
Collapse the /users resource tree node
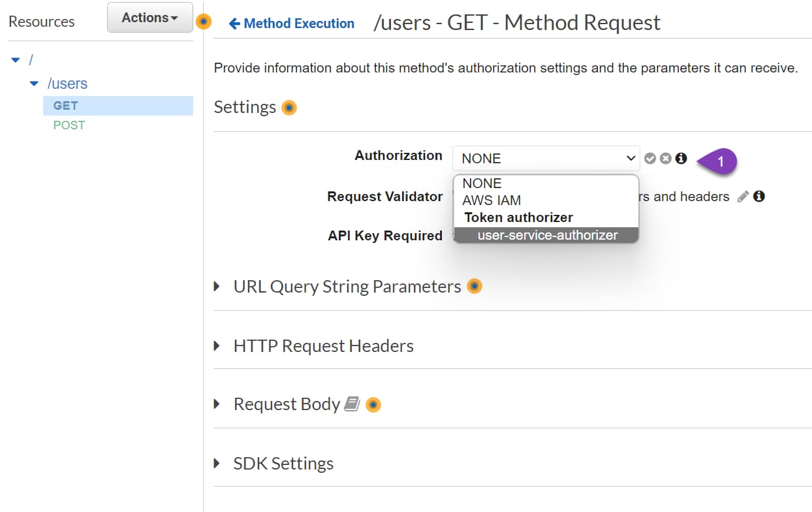[x=34, y=84]
